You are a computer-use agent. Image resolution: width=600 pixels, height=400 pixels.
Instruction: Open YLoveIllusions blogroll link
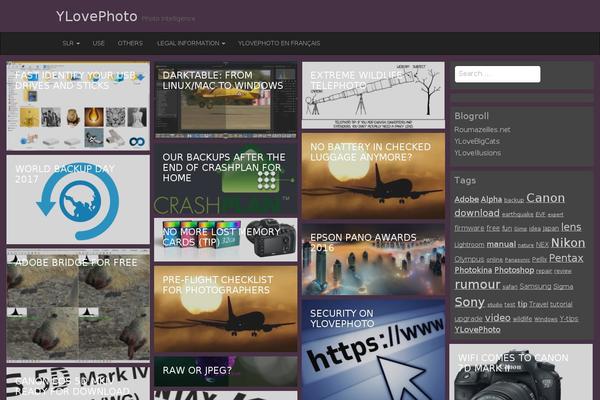[478, 153]
